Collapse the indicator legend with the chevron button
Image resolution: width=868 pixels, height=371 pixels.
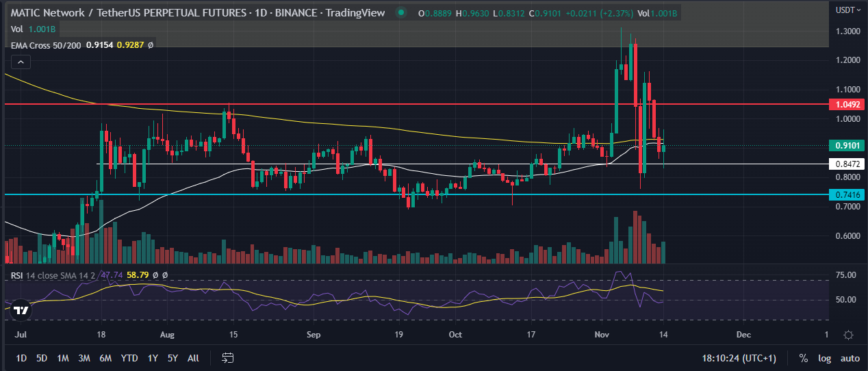[x=21, y=62]
